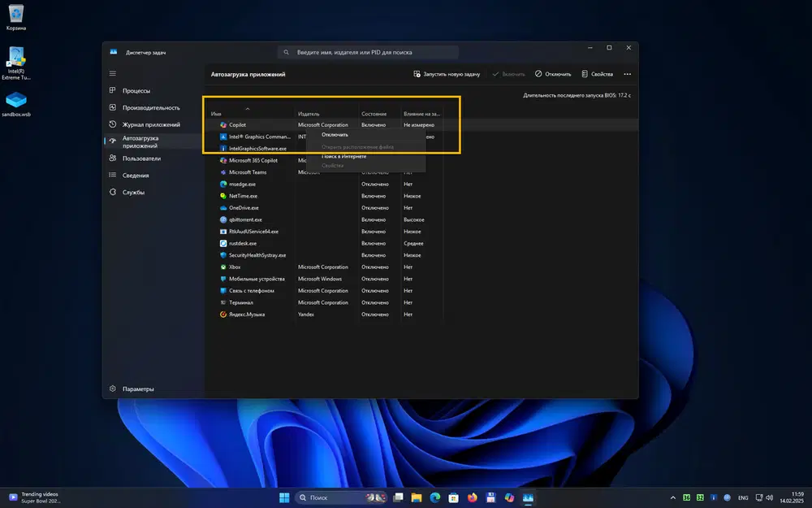The image size is (812, 508).
Task: Click Запустить новую задачу button
Action: point(447,74)
